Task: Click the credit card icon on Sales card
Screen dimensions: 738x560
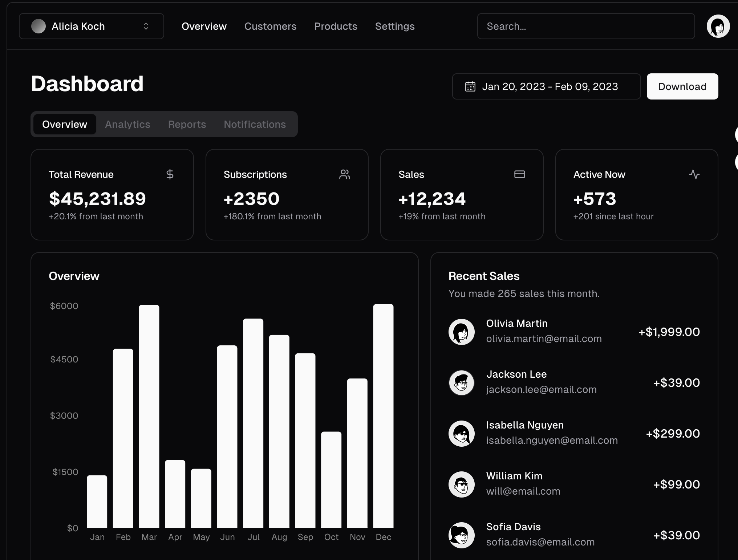Action: 519,174
